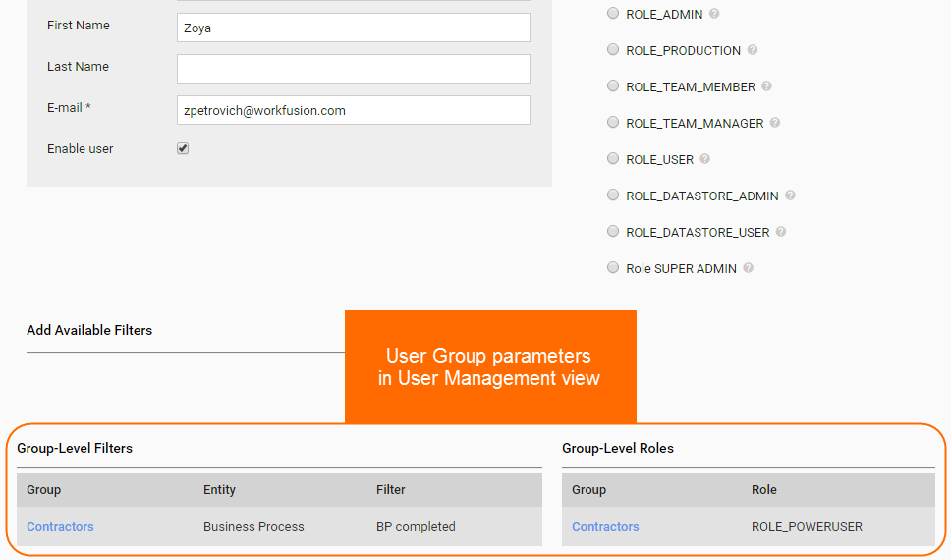
Task: Click the Add Available Filters heading
Action: tap(89, 330)
